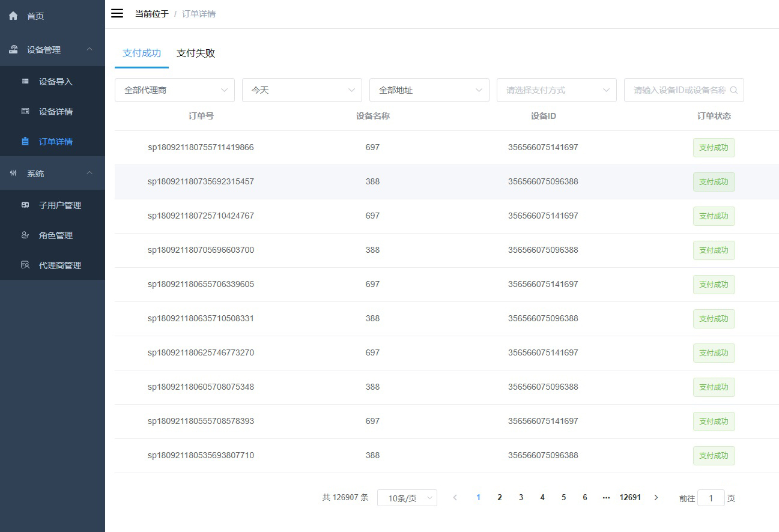Click the 设备导入 list icon

(25, 81)
